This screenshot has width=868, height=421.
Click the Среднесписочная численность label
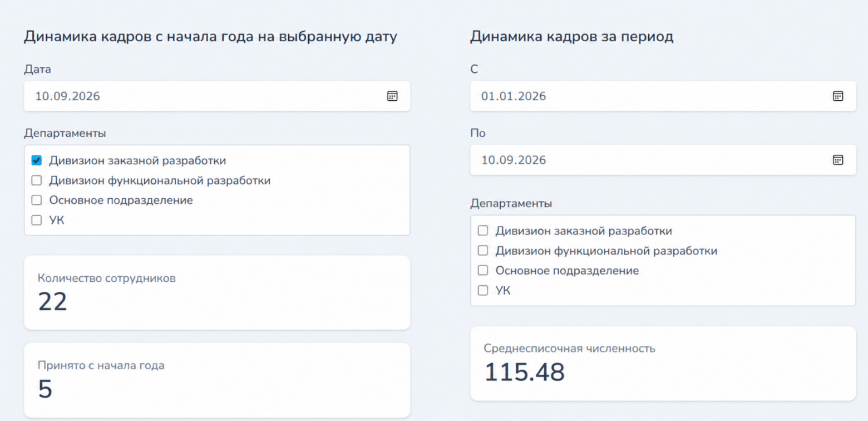tap(570, 349)
